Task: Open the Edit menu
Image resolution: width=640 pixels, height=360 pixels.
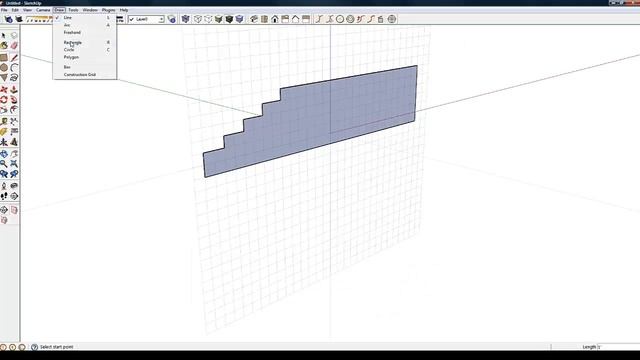Action: point(15,10)
